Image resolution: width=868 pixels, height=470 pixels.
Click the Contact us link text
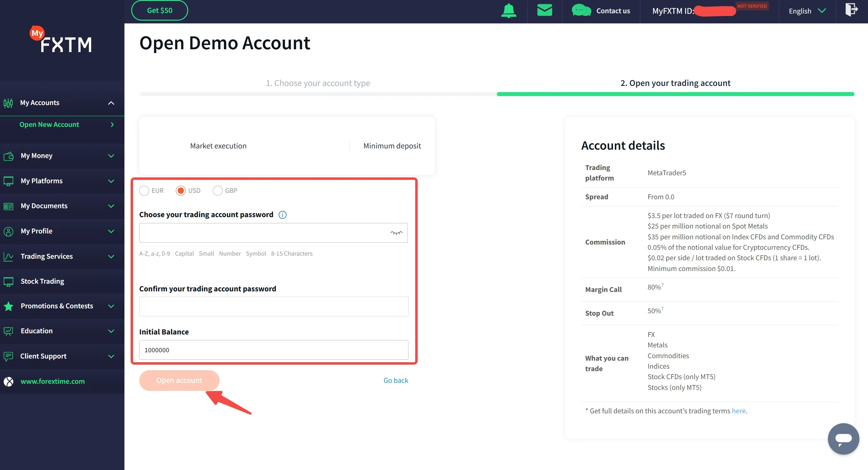613,11
